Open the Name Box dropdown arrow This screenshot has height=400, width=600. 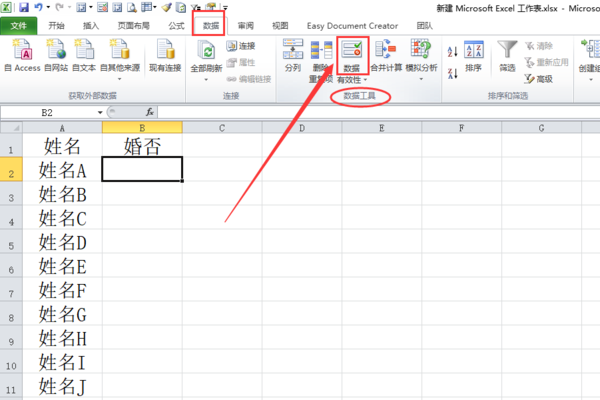100,112
